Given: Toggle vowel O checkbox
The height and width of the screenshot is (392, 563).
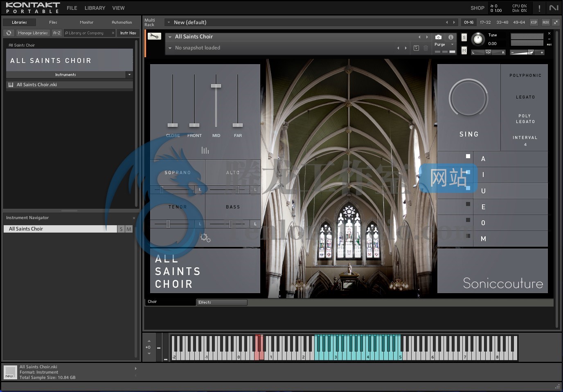Looking at the screenshot, I should (468, 220).
